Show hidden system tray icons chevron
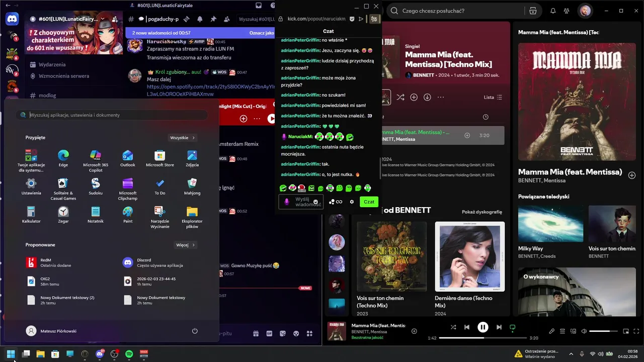 pyautogui.click(x=571, y=354)
